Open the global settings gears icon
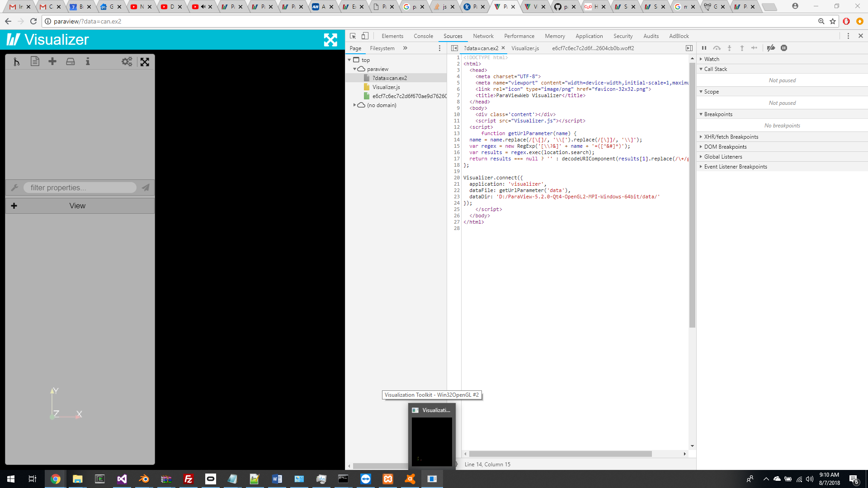This screenshot has width=868, height=488. 127,61
